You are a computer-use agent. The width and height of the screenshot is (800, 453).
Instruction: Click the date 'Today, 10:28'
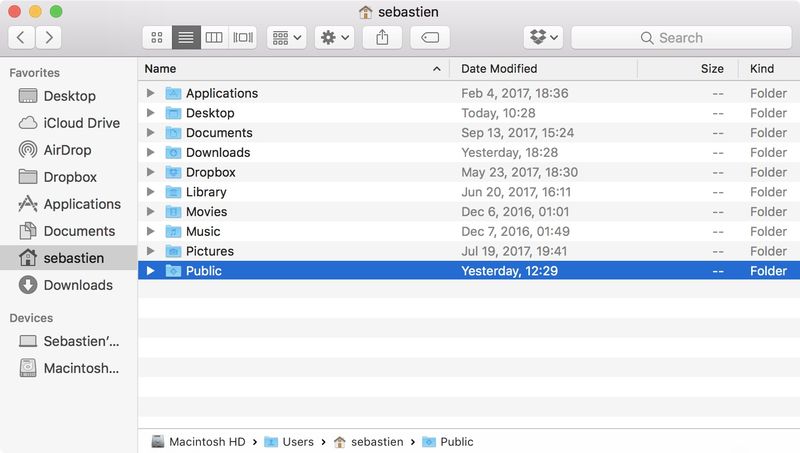click(x=498, y=113)
